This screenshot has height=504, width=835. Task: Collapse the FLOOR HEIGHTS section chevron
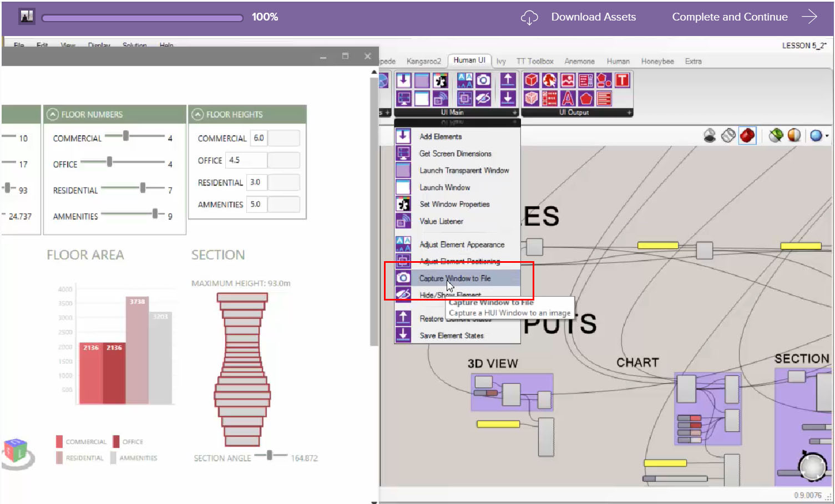coord(198,114)
